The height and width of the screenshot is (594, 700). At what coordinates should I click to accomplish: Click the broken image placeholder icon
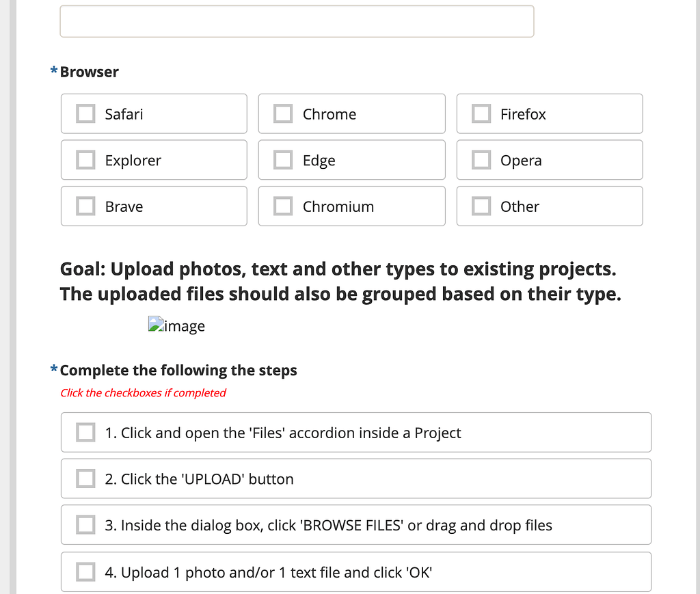coord(155,325)
